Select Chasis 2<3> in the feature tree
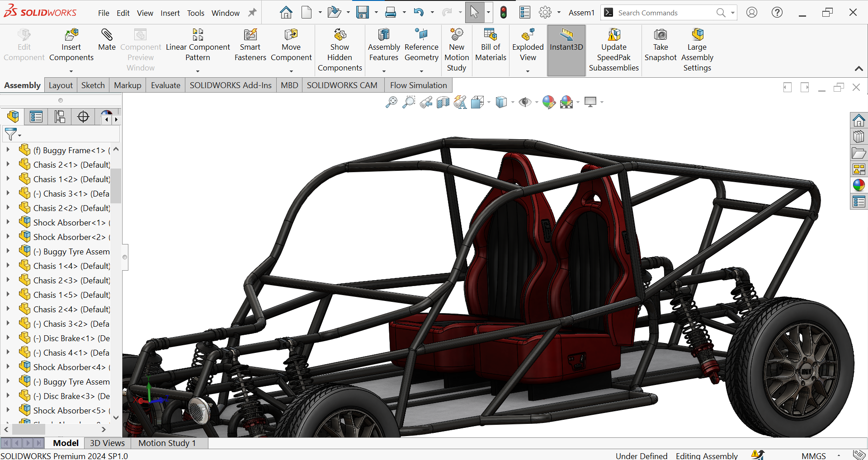 71,280
